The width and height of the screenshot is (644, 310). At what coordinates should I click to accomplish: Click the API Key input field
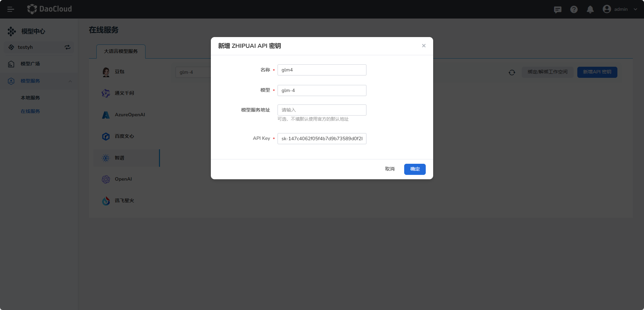(x=322, y=139)
